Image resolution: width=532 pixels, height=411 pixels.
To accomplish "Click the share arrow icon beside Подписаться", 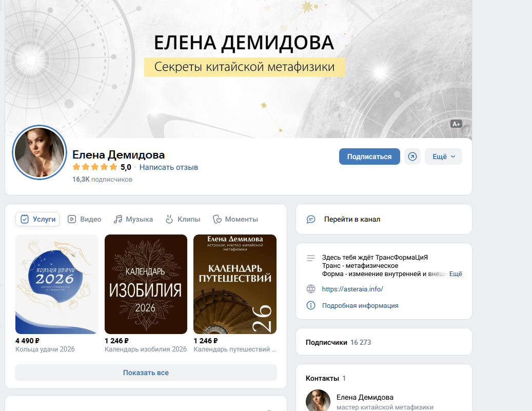I will [x=412, y=156].
